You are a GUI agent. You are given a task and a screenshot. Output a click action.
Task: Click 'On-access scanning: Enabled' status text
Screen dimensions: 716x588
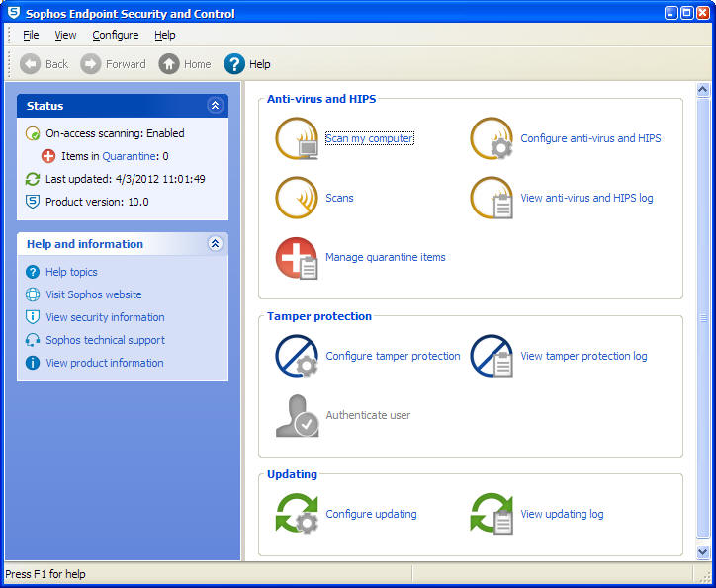[115, 133]
